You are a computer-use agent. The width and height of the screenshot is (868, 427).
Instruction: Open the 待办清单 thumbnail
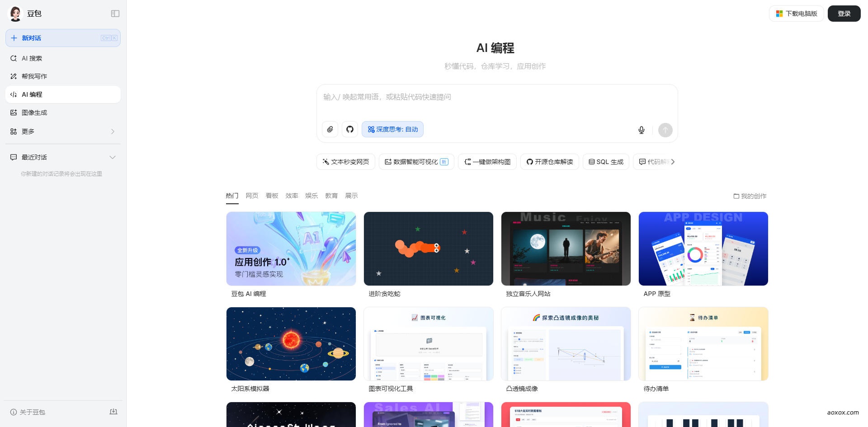coord(703,344)
